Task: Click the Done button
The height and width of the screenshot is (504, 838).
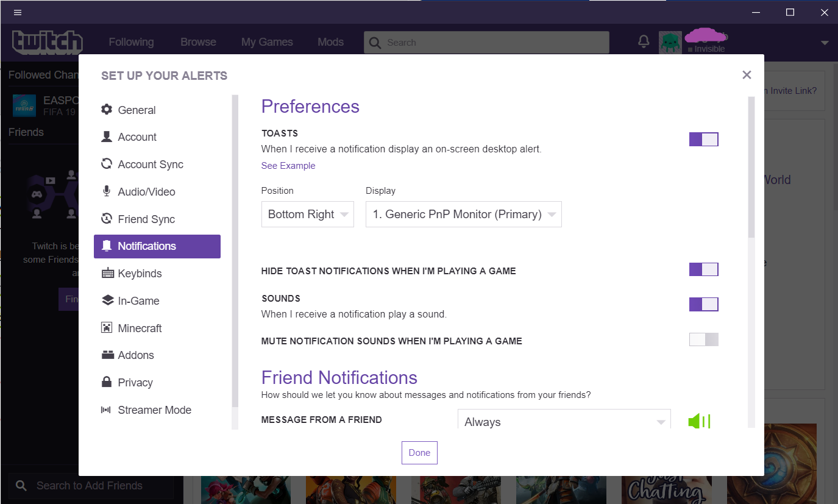Action: [419, 453]
